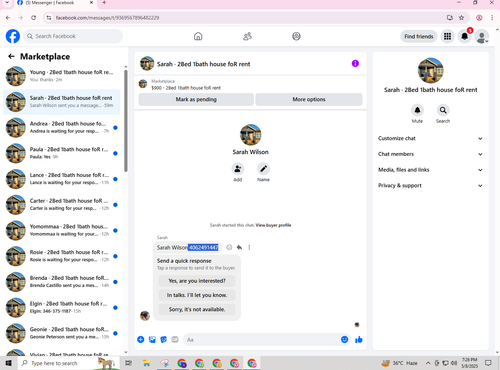The width and height of the screenshot is (500, 370).
Task: Edit chat name pencil icon
Action: (263, 169)
